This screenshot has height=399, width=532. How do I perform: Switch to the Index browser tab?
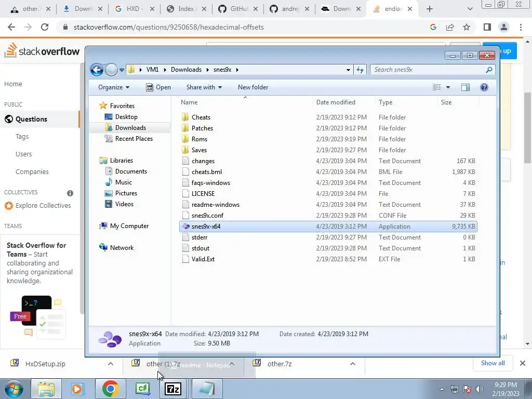point(187,9)
